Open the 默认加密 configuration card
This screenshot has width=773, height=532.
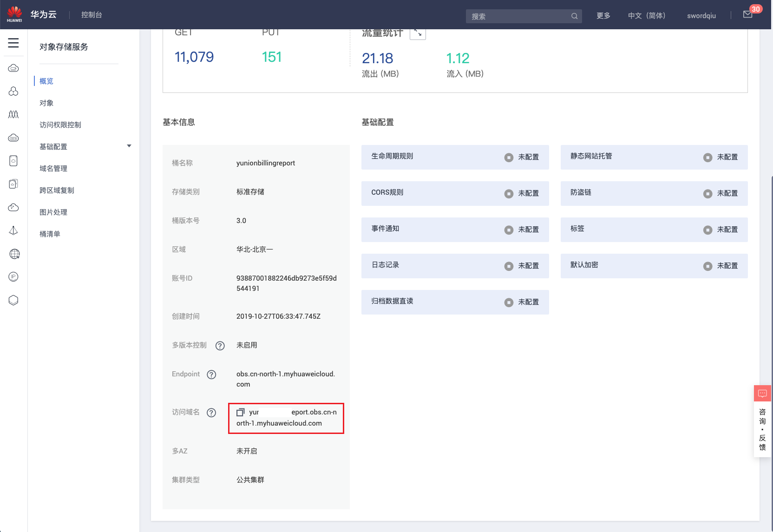[x=654, y=266]
